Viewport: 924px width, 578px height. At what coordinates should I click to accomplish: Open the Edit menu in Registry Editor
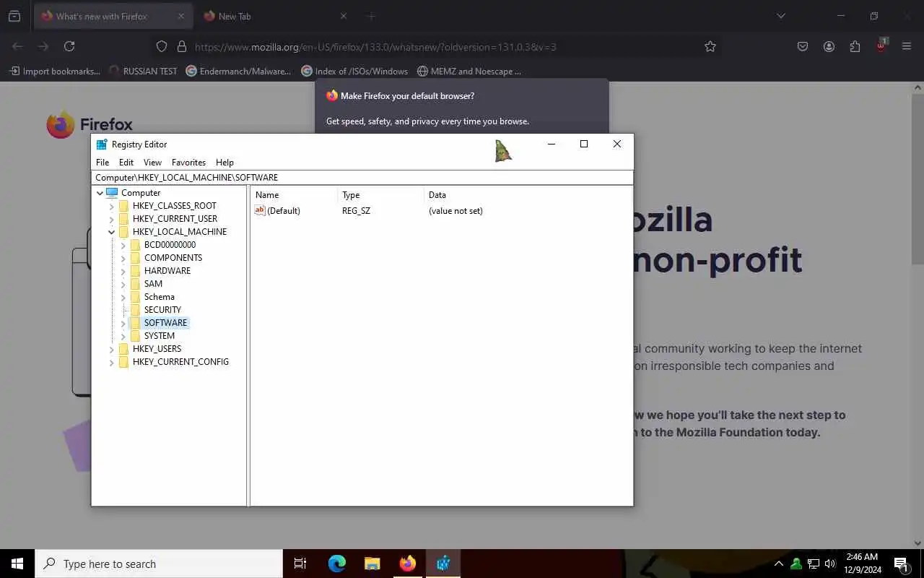point(126,163)
